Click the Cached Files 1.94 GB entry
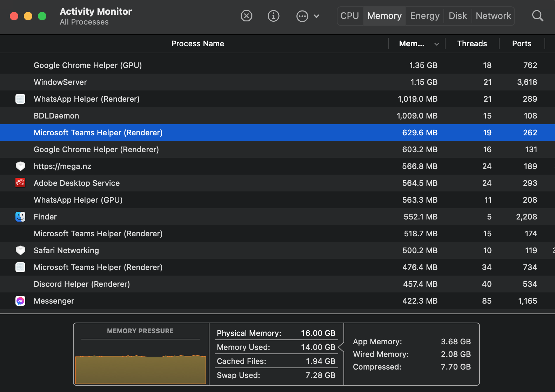 click(276, 361)
